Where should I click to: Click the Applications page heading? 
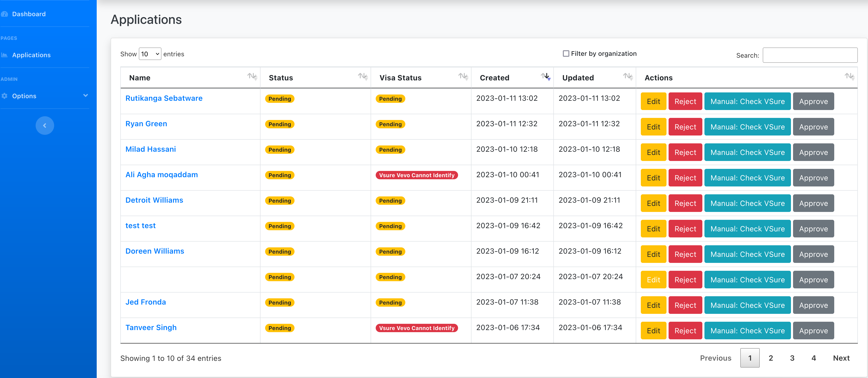146,20
